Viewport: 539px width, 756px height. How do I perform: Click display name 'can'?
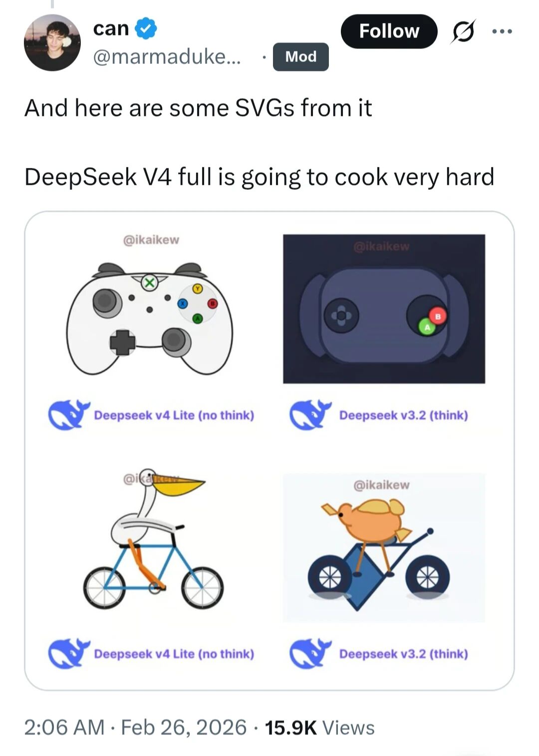pos(111,28)
